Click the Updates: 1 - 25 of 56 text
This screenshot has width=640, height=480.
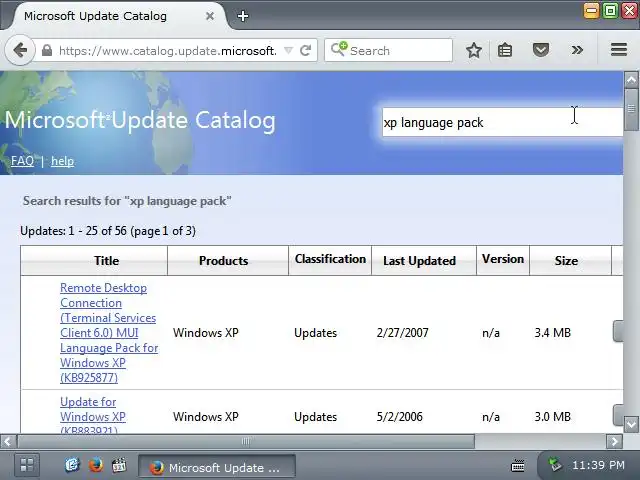pyautogui.click(x=108, y=231)
